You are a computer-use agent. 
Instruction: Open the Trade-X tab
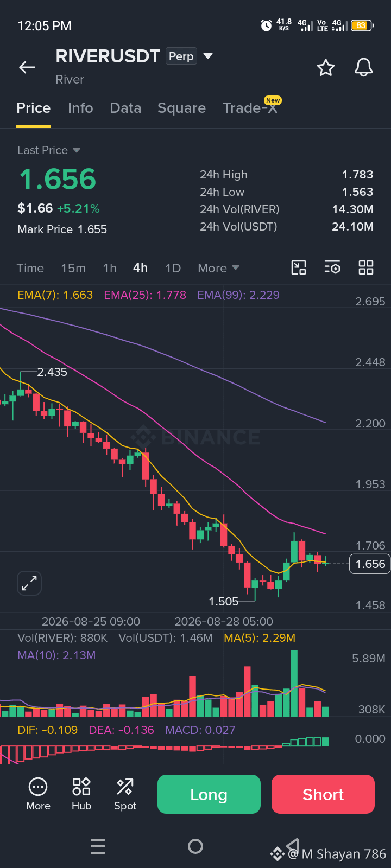pyautogui.click(x=251, y=107)
